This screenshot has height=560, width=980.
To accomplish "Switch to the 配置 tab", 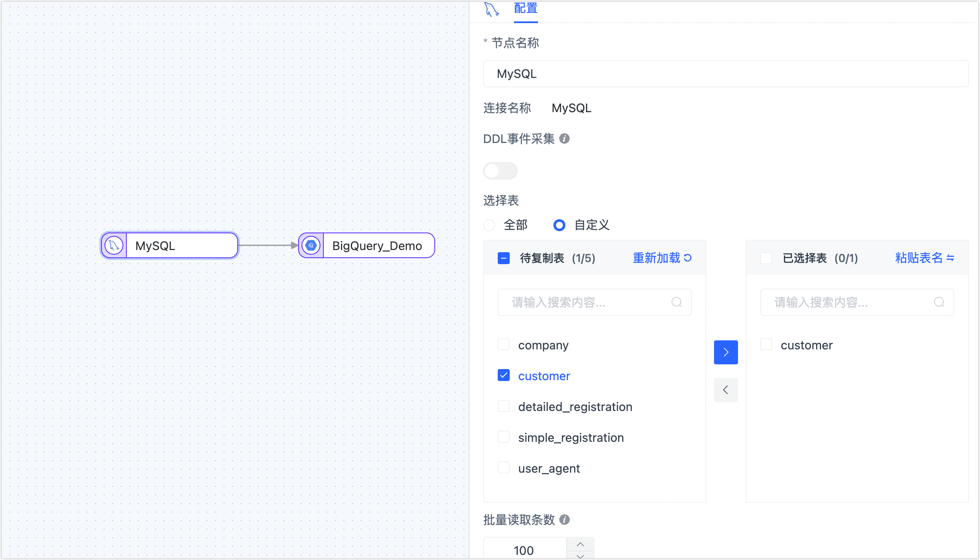I will tap(525, 9).
